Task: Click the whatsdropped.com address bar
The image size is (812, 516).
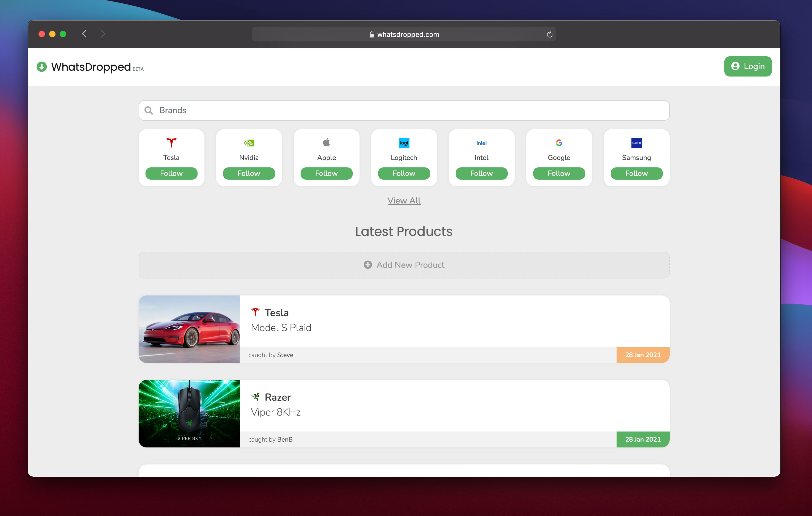Action: [404, 34]
